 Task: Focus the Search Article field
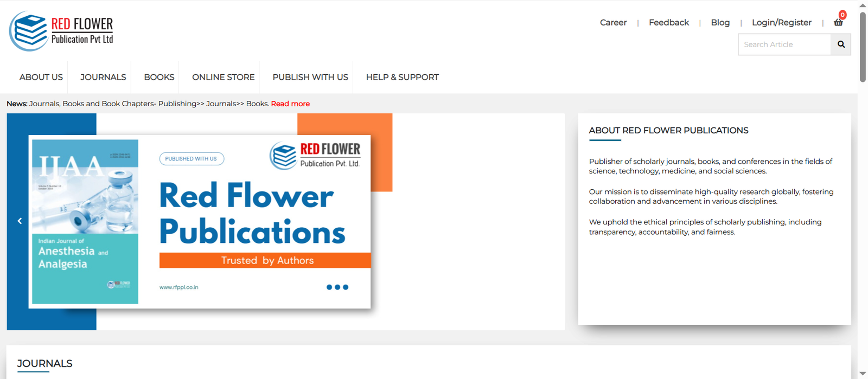click(x=784, y=44)
